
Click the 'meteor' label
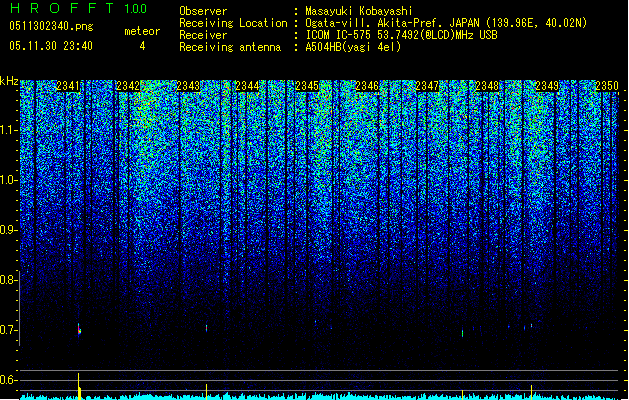click(142, 31)
